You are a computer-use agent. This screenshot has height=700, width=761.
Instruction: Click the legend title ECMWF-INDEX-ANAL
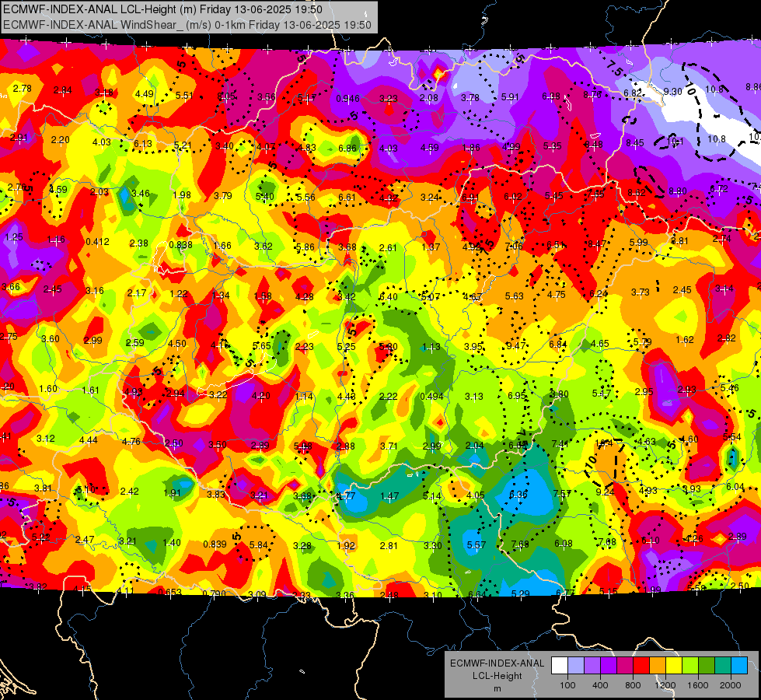(497, 663)
